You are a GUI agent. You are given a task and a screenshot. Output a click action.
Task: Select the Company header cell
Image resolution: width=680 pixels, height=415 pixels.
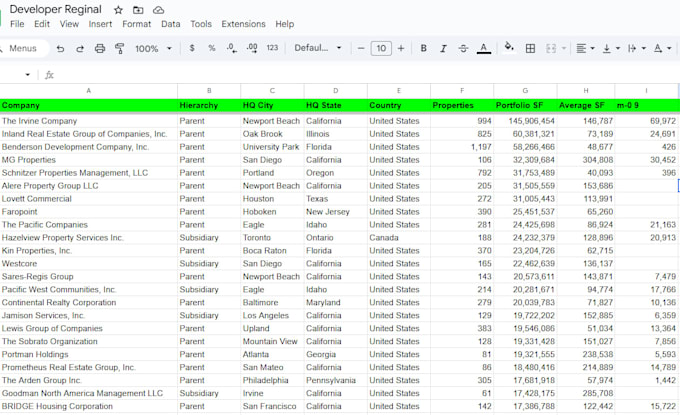(x=88, y=105)
